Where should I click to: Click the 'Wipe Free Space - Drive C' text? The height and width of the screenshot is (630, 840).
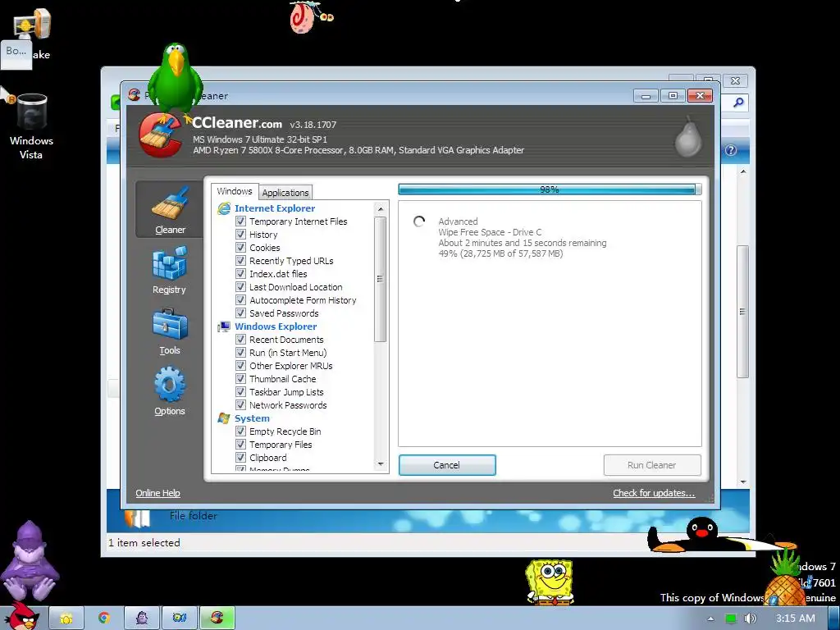490,232
